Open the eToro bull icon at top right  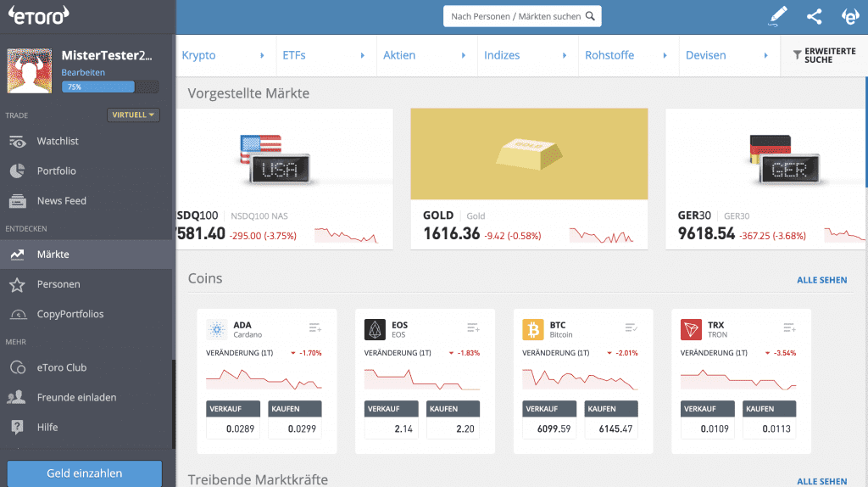coord(849,16)
